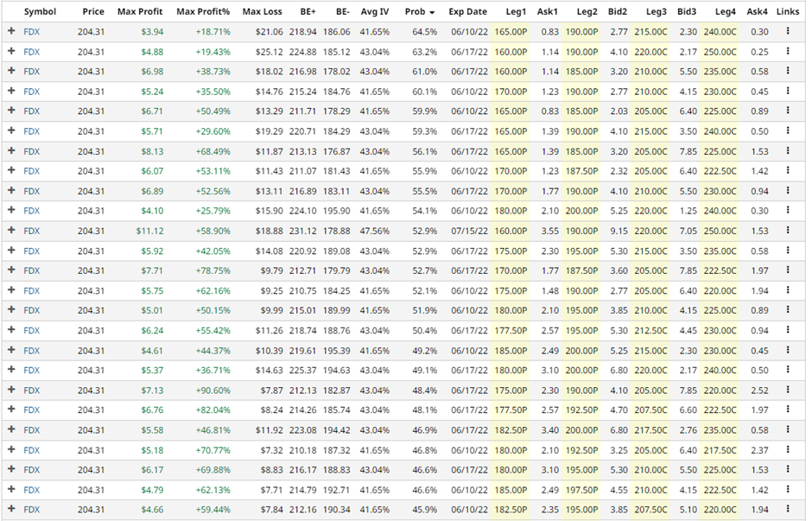Click the Leg1 column header

click(516, 11)
